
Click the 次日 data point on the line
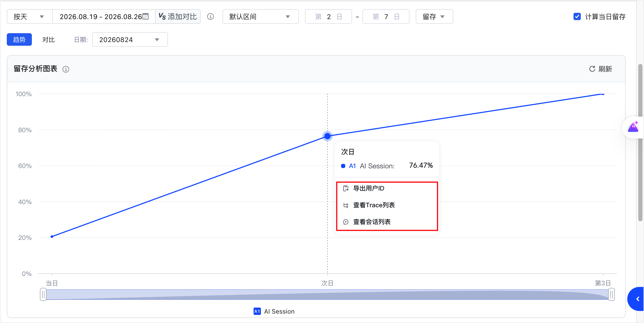click(327, 136)
